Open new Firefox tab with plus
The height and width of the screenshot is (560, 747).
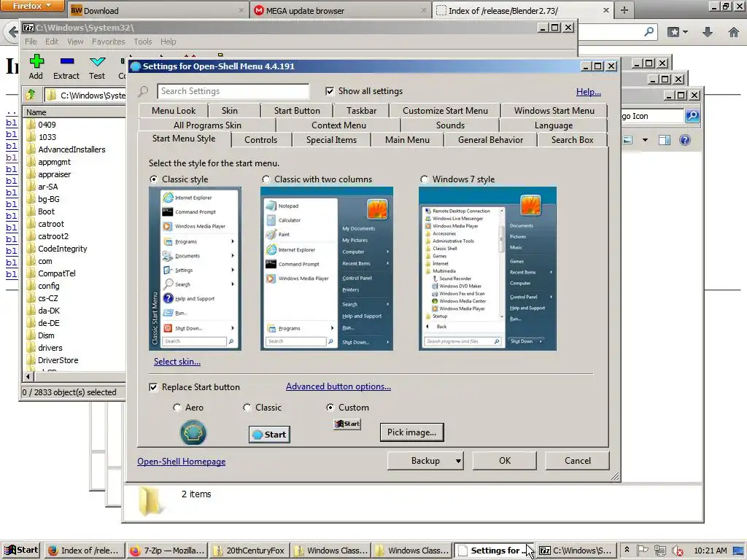[624, 10]
